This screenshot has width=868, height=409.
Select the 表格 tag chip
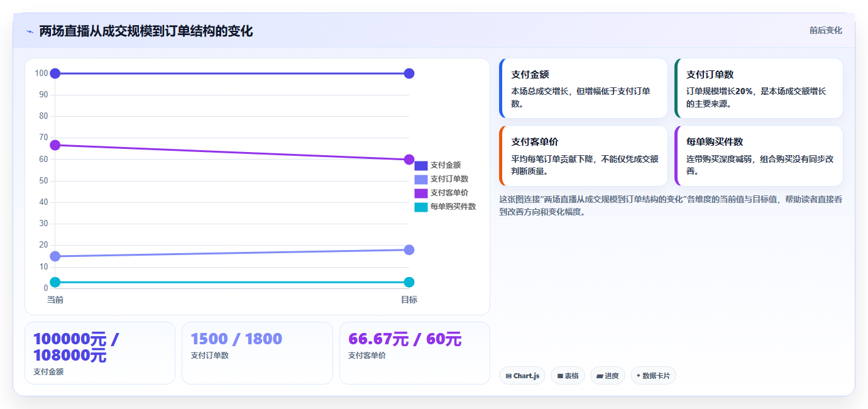[x=568, y=376]
